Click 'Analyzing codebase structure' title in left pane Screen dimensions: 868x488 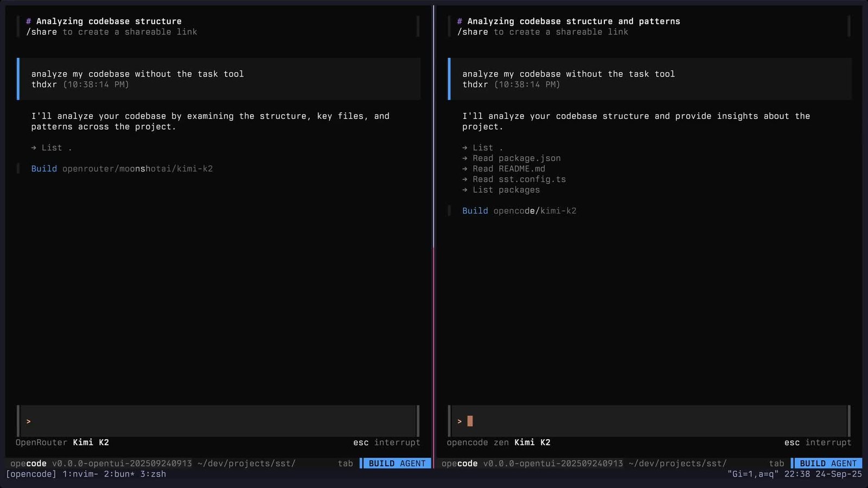104,21
